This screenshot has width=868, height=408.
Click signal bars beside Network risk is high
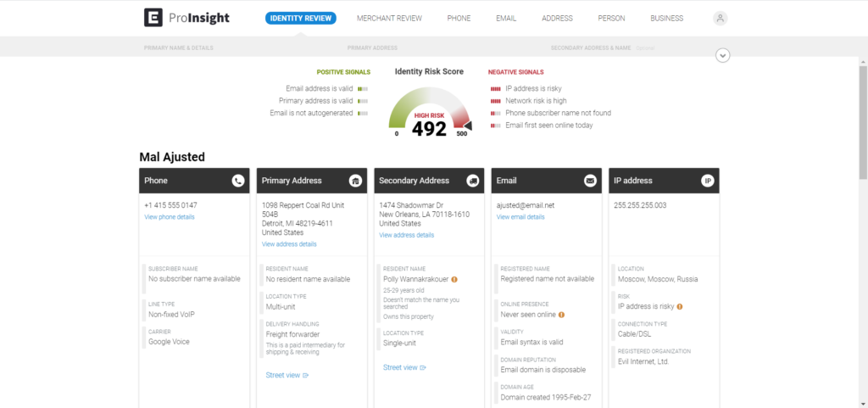(x=495, y=101)
